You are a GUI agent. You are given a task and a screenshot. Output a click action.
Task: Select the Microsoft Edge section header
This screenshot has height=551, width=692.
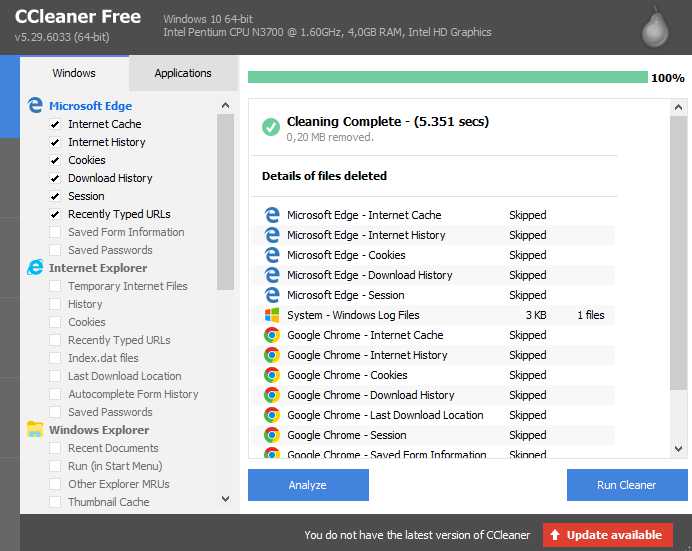[x=90, y=106]
